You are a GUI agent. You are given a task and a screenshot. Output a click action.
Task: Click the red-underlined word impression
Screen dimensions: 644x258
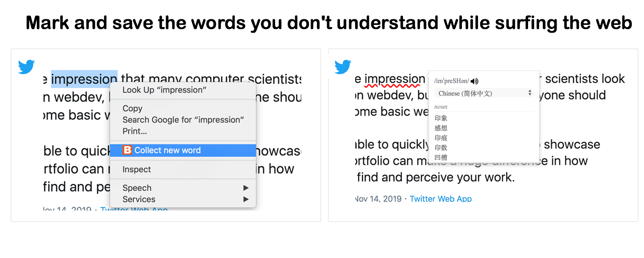pyautogui.click(x=395, y=79)
